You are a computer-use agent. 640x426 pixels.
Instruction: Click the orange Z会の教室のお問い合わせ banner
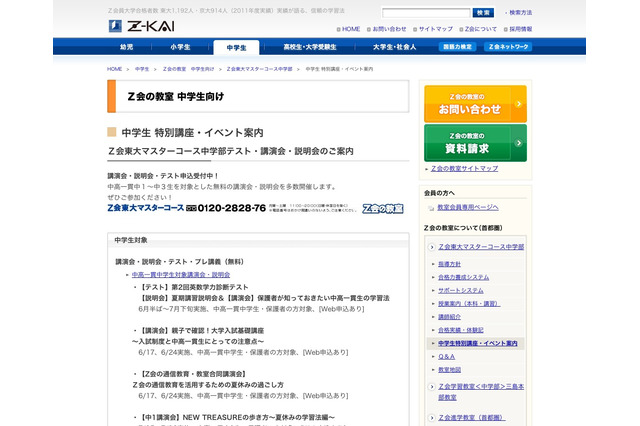(475, 104)
